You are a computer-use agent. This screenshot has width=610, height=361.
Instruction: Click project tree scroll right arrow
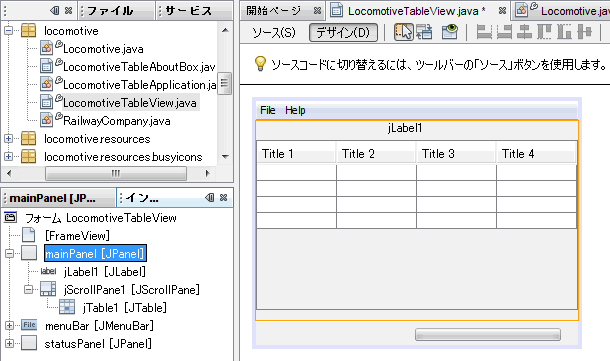click(208, 173)
